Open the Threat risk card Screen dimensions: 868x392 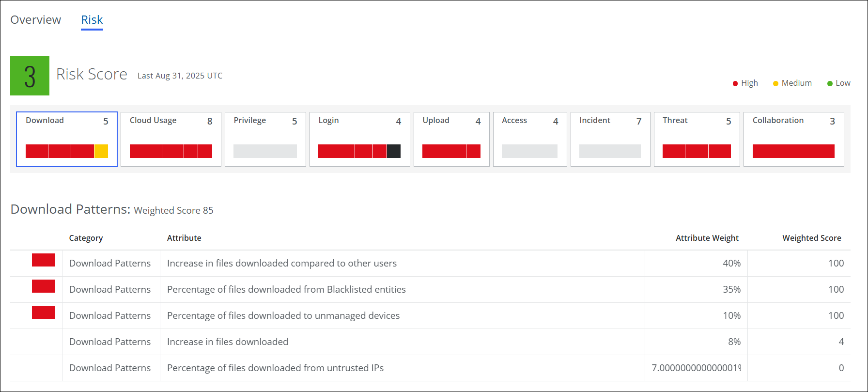[697, 139]
